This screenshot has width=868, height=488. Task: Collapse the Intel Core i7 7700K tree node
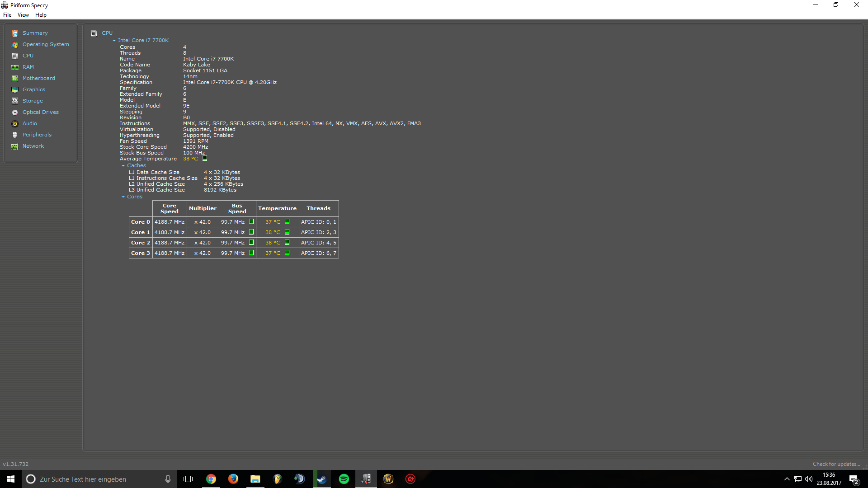tap(114, 41)
